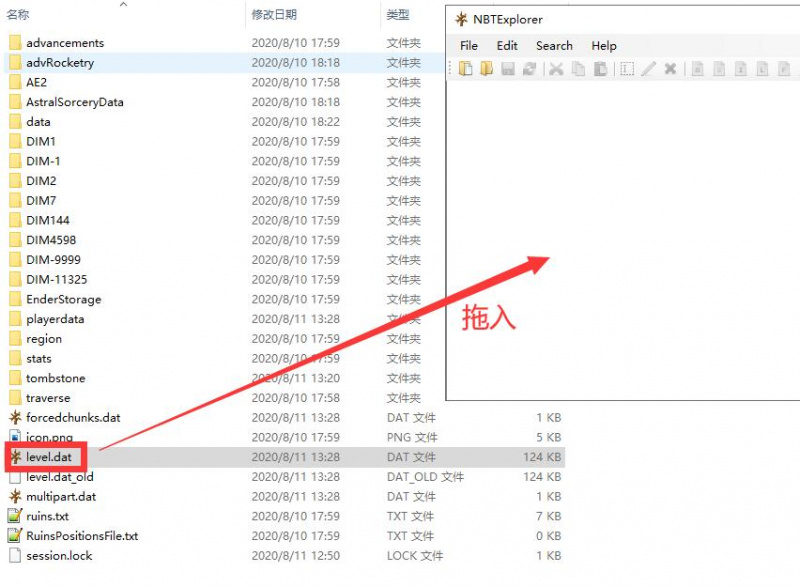This screenshot has width=800, height=587.
Task: Click the Open File icon in NBTExplorer toolbar
Action: [x=465, y=69]
